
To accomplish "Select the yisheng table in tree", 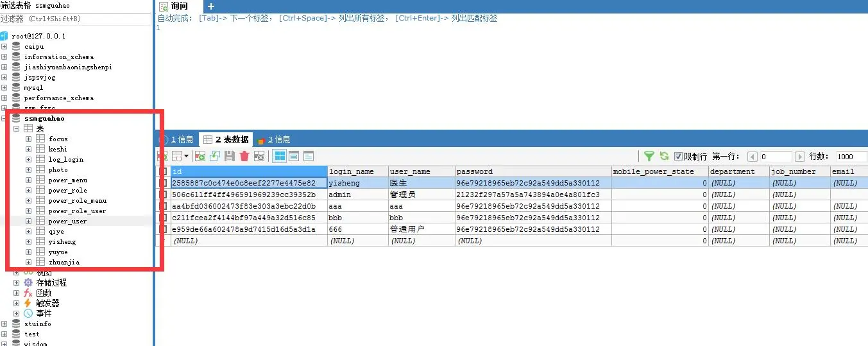I will click(x=62, y=241).
